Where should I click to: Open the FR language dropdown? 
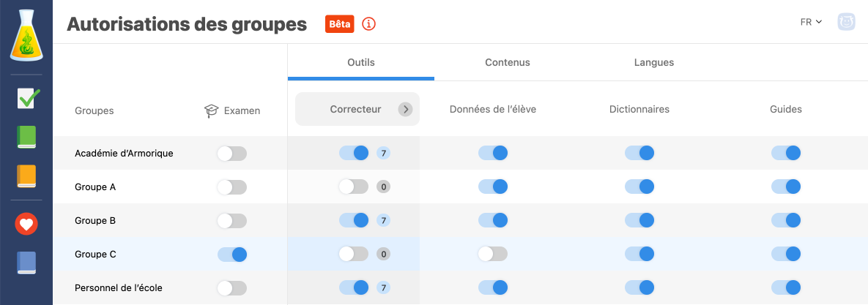[811, 23]
